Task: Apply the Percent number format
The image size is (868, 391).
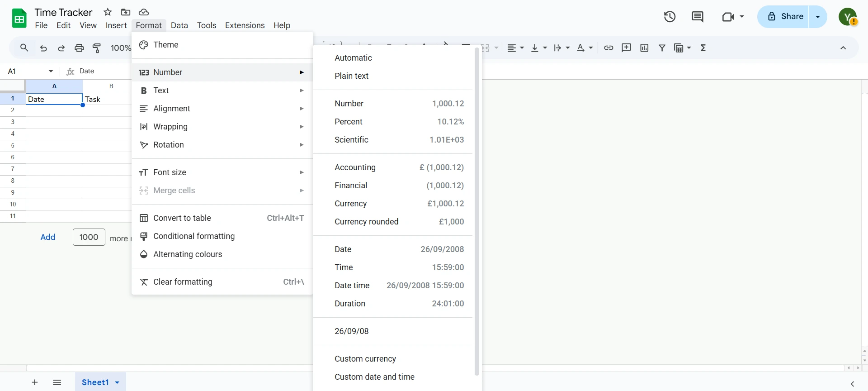Action: 393,122
